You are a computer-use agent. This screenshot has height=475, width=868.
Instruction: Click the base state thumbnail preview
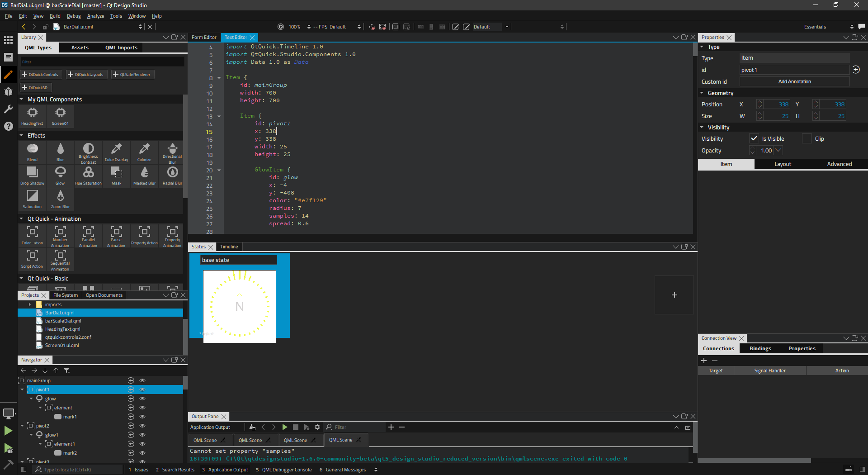coord(239,306)
